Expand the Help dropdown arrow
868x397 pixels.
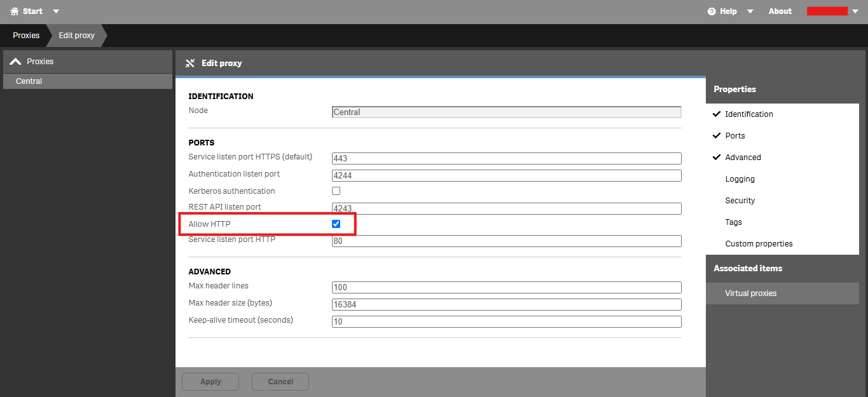point(750,11)
